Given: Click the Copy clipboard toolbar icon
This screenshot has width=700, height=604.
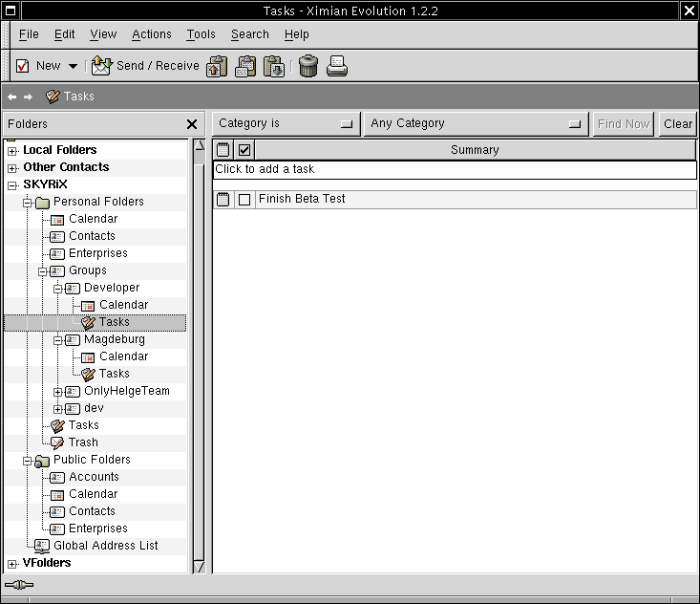Looking at the screenshot, I should (245, 66).
